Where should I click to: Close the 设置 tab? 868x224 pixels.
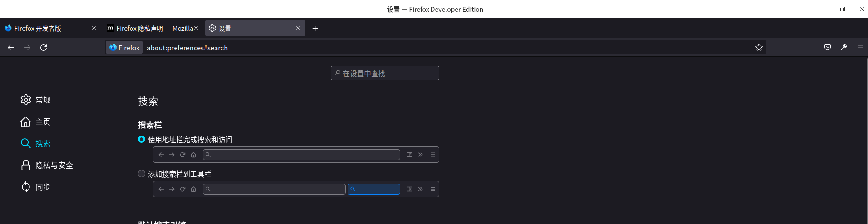click(298, 28)
